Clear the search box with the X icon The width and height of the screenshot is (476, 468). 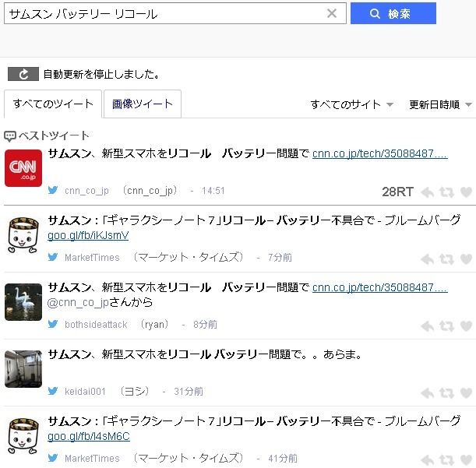point(332,13)
